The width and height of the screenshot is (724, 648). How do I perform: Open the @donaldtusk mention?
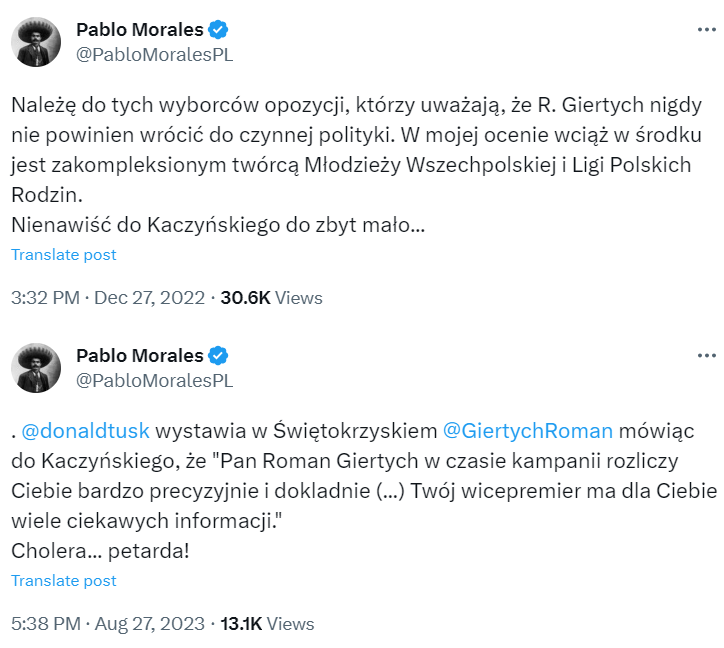click(x=86, y=431)
